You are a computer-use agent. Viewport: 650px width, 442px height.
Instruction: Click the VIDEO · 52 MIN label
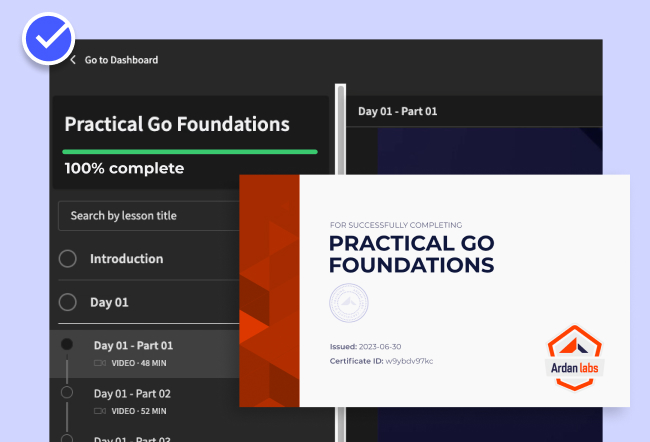click(139, 411)
